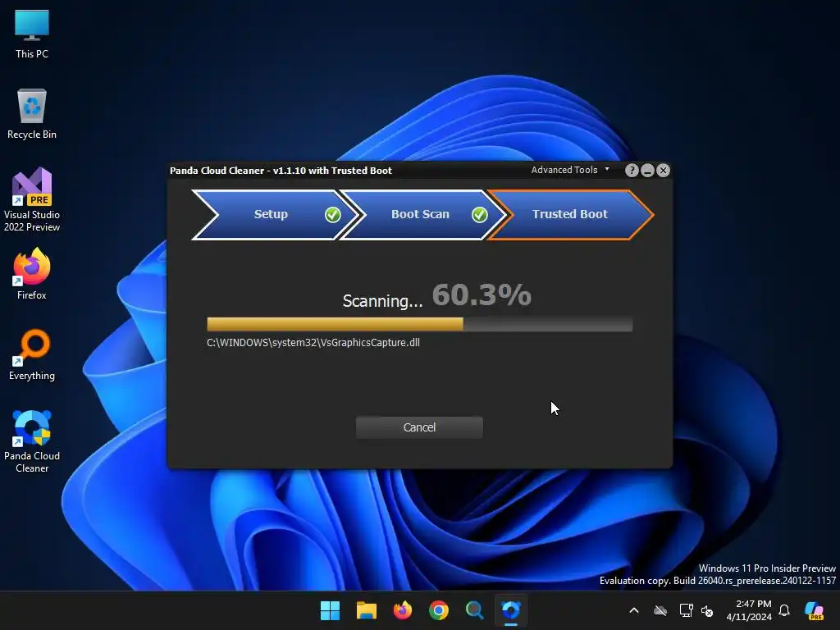
Task: Open the notifications bell
Action: pyautogui.click(x=784, y=610)
